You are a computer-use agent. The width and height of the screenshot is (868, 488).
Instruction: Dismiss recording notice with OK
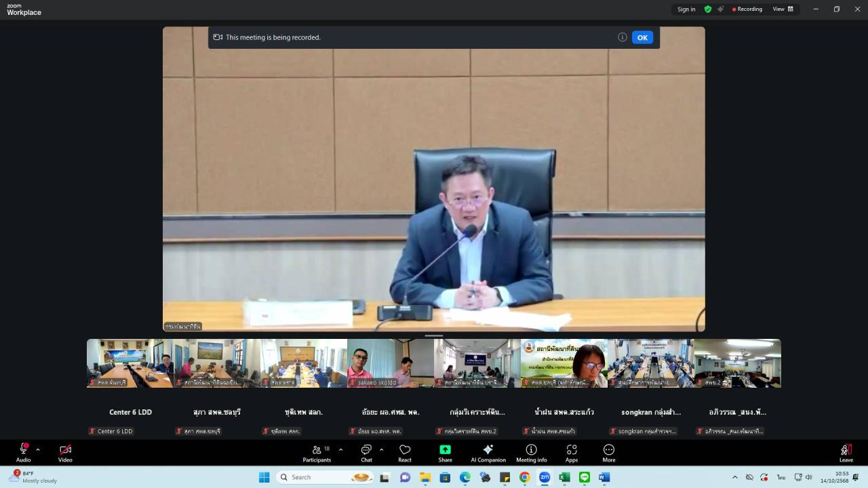[x=642, y=37]
